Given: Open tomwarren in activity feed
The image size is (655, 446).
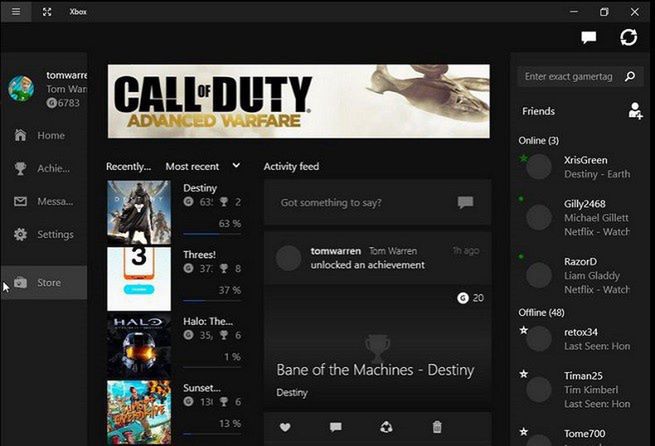Looking at the screenshot, I should pyautogui.click(x=335, y=251).
